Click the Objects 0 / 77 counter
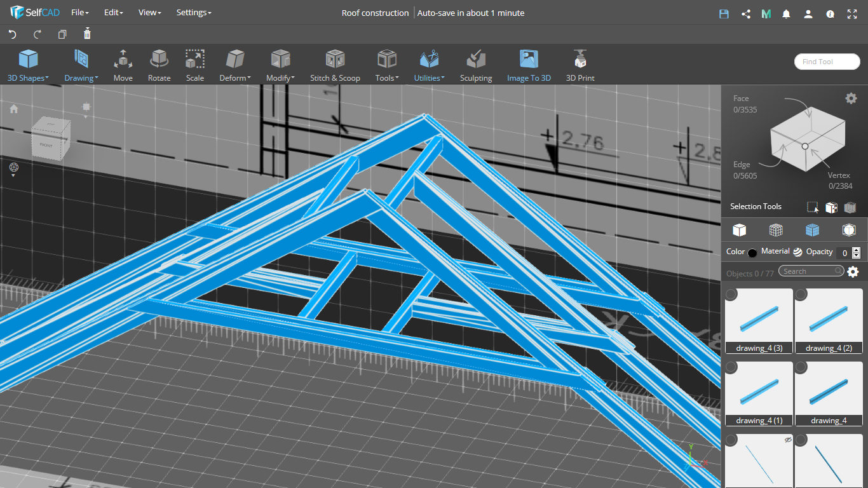This screenshot has height=488, width=868. [x=750, y=273]
